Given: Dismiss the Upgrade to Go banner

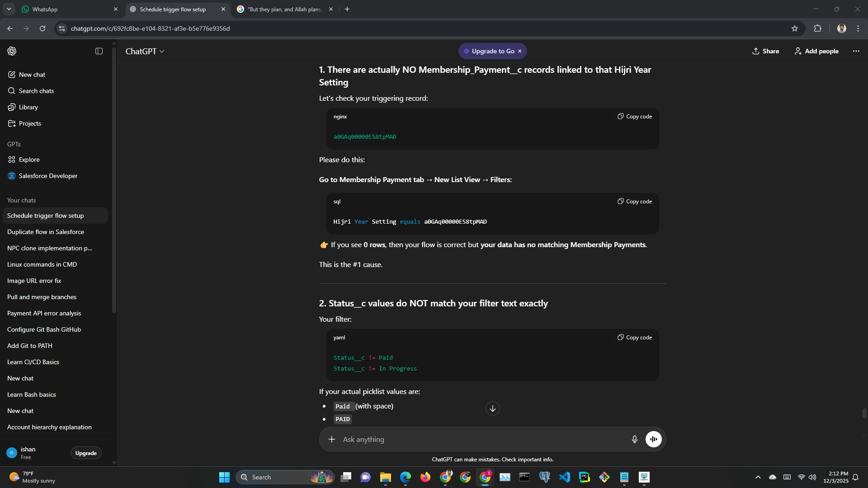Looking at the screenshot, I should point(520,51).
